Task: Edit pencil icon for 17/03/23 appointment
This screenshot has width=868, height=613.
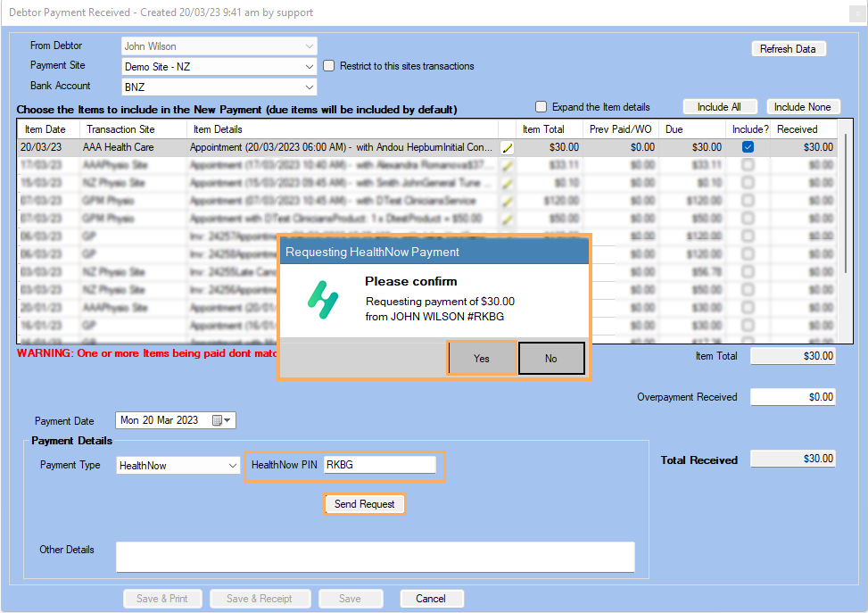Action: pos(507,165)
